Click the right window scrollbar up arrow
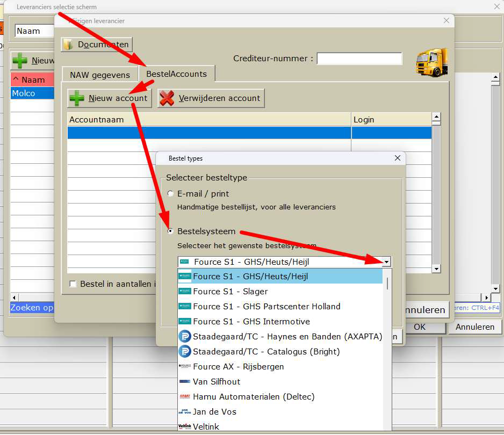Viewport: 504px width, 435px height. (495, 77)
